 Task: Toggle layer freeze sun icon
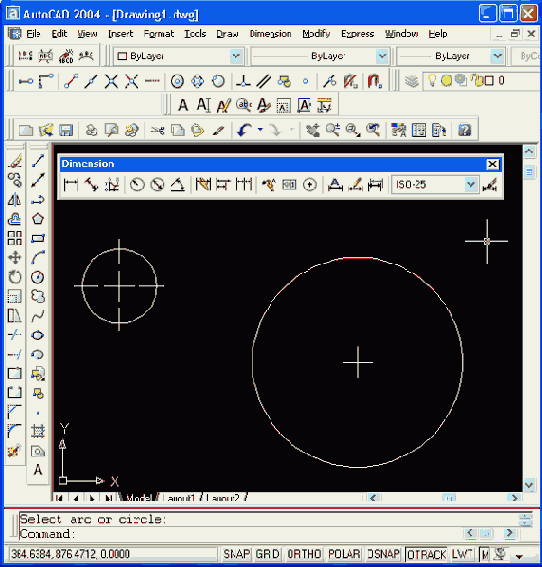click(446, 80)
